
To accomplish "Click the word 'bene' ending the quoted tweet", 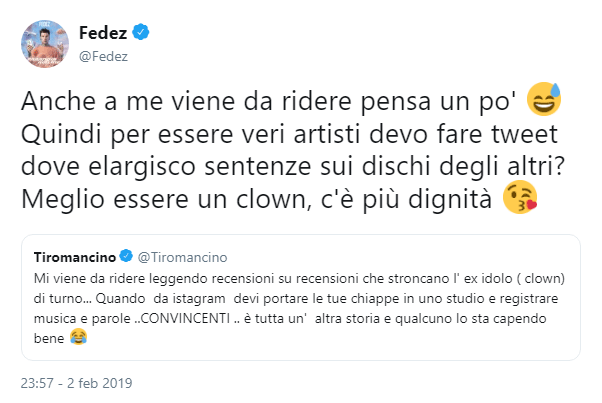I will tap(45, 343).
